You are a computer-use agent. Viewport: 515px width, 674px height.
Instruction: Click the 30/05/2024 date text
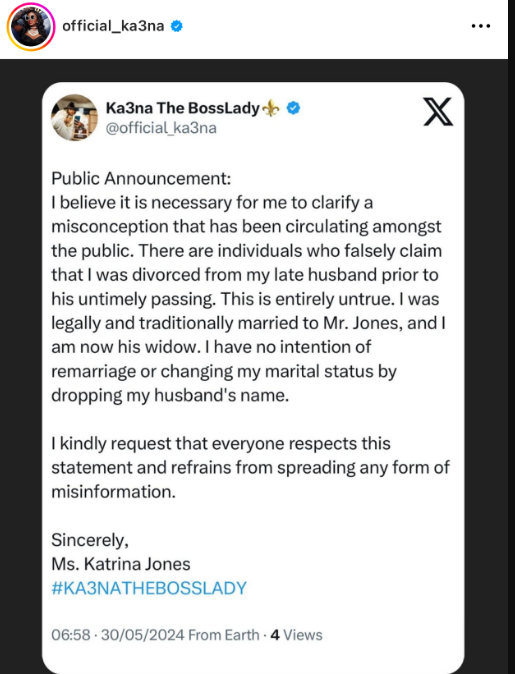pyautogui.click(x=143, y=635)
